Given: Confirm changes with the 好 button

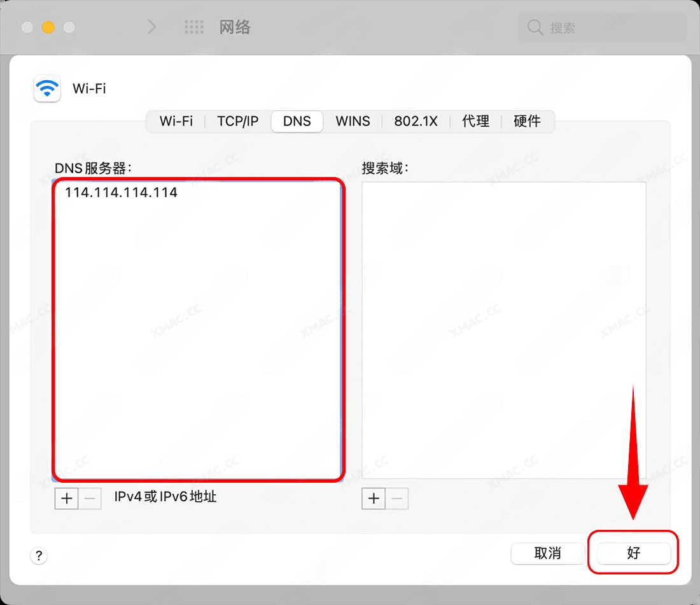Looking at the screenshot, I should pyautogui.click(x=633, y=553).
